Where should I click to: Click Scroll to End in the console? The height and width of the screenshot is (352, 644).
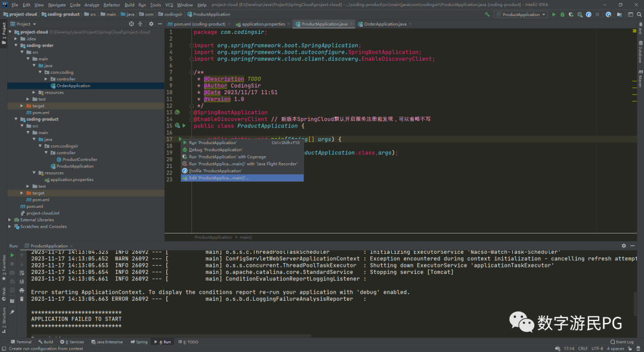(22, 282)
